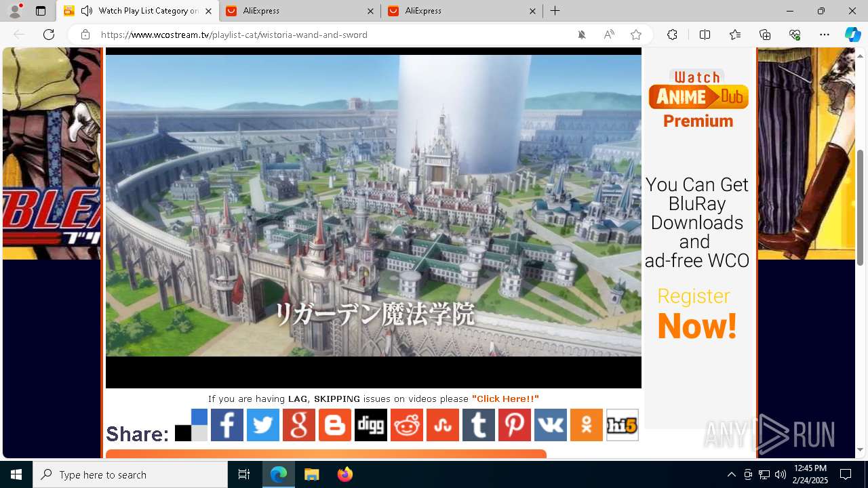Share on hi5

pyautogui.click(x=623, y=425)
